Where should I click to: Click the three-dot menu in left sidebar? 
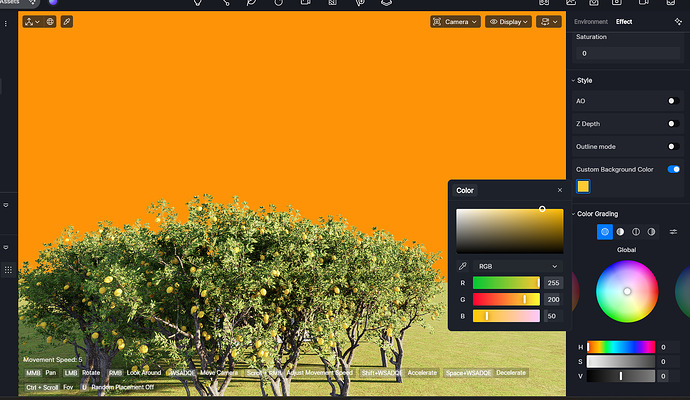6,24
